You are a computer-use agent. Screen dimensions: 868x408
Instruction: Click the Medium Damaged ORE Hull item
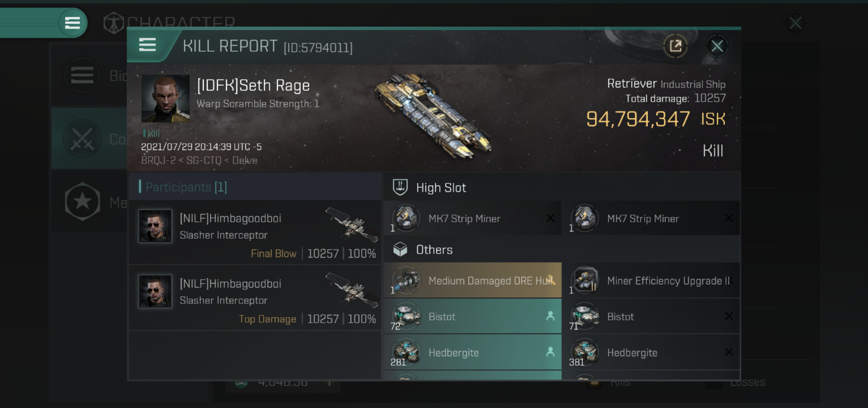coord(472,280)
